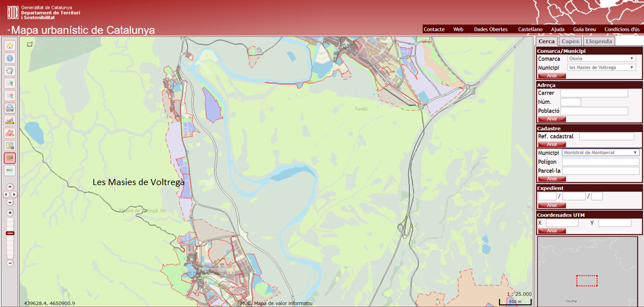Click the expand-map icon in map corner
This screenshot has width=644, height=307.
[x=29, y=44]
